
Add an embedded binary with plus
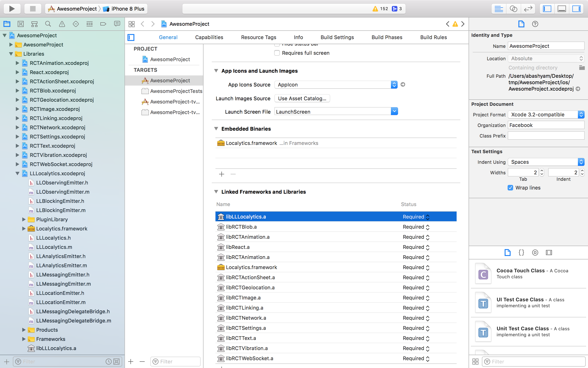pos(222,174)
